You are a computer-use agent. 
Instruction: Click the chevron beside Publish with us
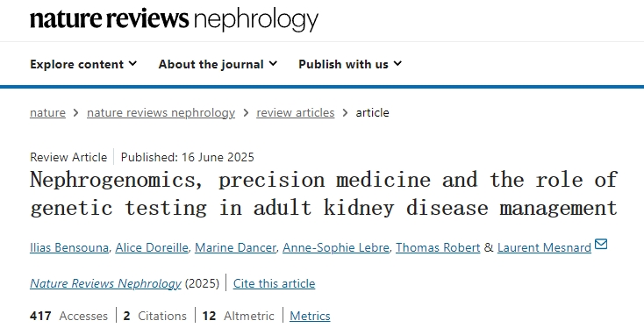[x=397, y=64]
